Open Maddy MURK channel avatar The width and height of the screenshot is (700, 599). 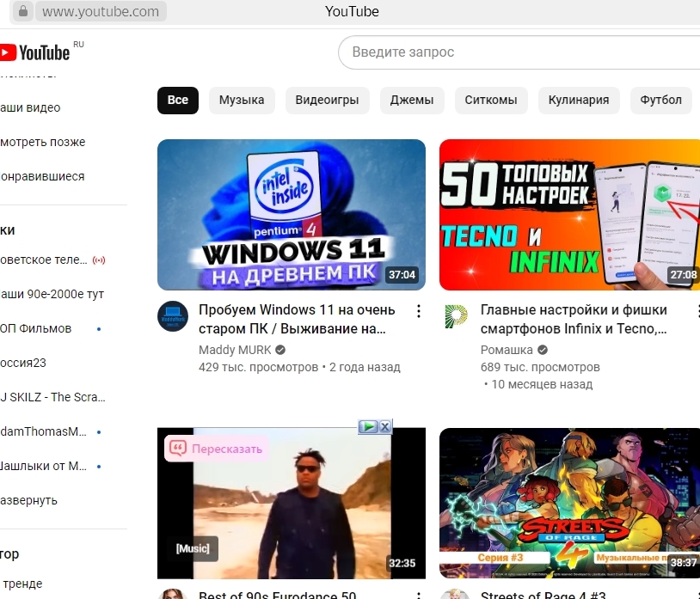[173, 316]
